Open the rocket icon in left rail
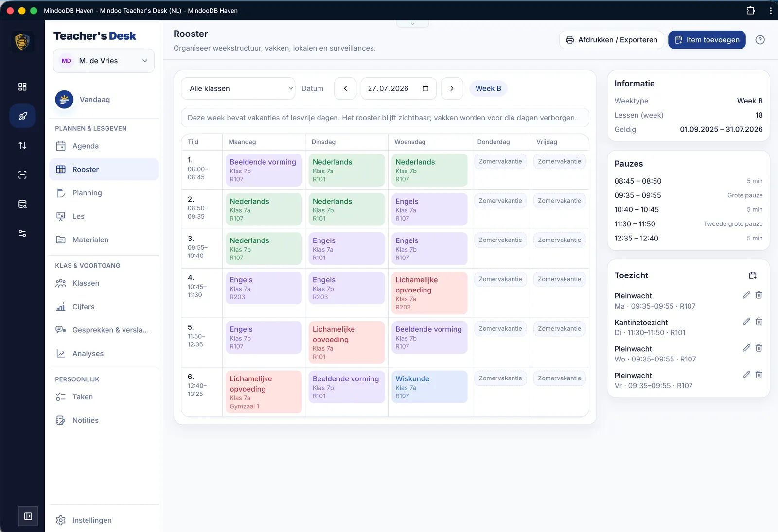 point(22,116)
